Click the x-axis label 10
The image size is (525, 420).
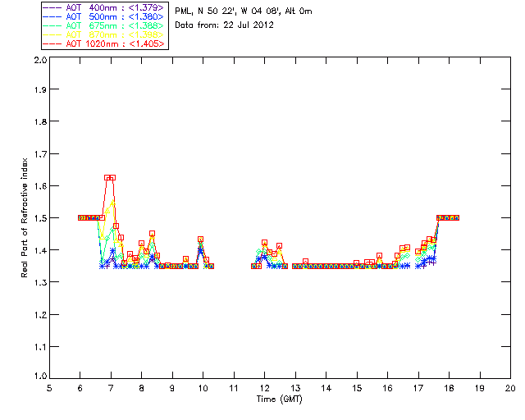[x=203, y=388]
